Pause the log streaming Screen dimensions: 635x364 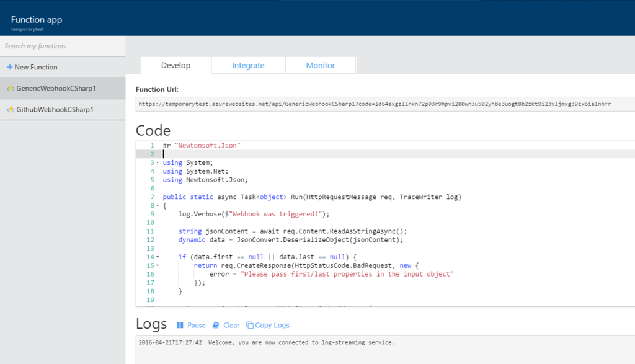(x=191, y=325)
